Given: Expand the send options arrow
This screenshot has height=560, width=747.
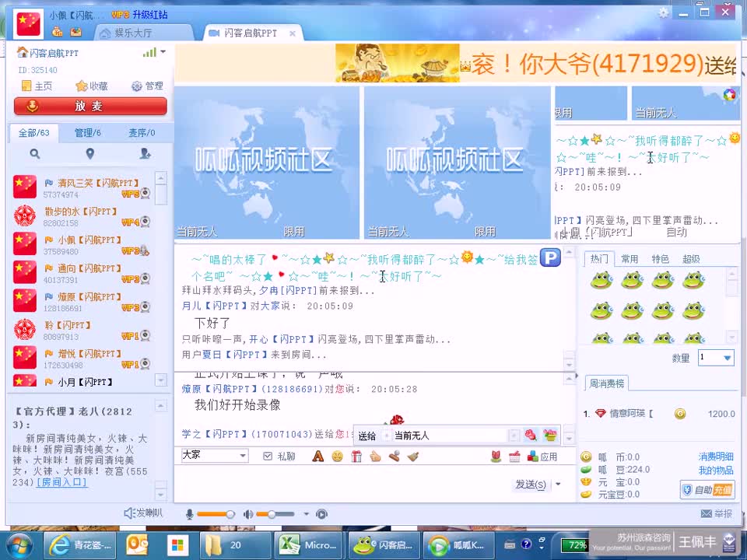Looking at the screenshot, I should [558, 485].
